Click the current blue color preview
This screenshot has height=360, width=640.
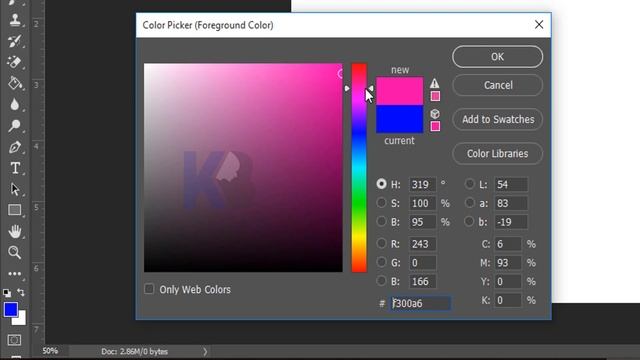coord(400,119)
